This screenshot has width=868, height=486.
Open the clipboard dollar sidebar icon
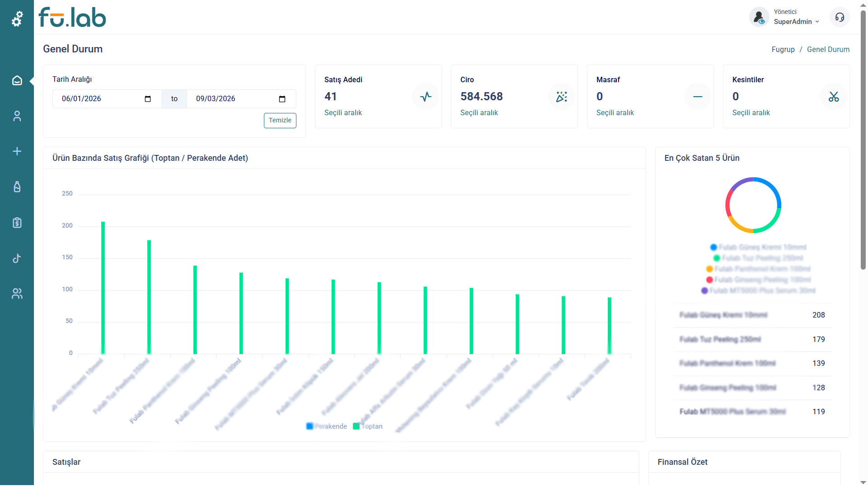click(x=17, y=222)
